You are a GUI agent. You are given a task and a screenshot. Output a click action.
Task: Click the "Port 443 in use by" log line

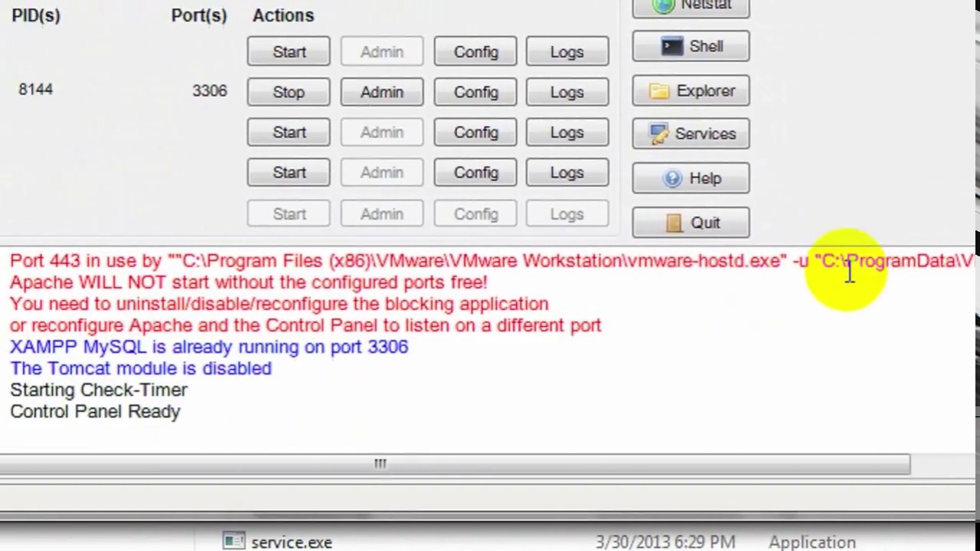tap(492, 261)
